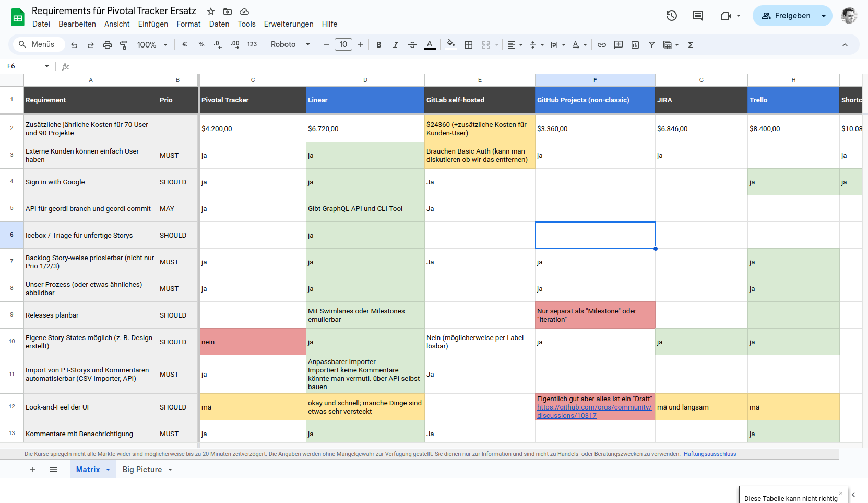
Task: Add a new sheet with plus
Action: [x=32, y=470]
